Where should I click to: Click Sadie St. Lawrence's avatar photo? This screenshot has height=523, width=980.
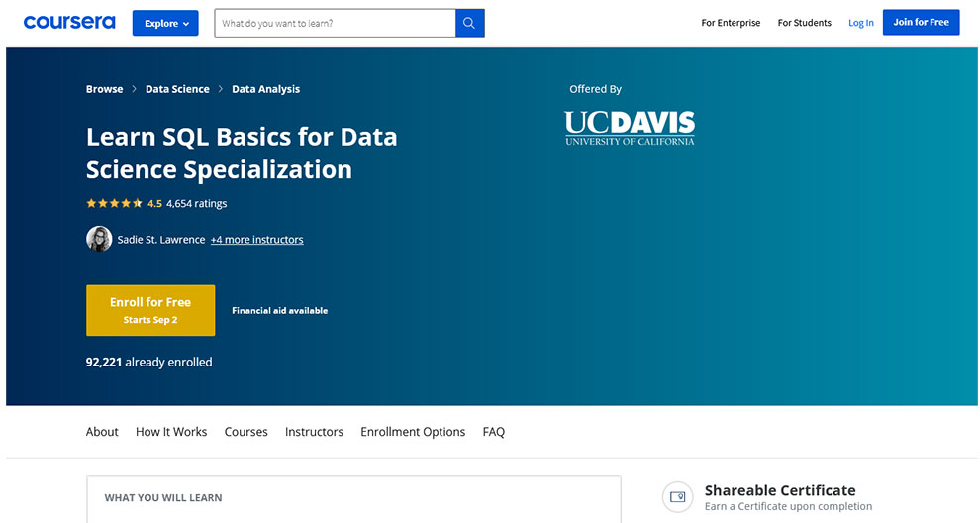point(99,239)
